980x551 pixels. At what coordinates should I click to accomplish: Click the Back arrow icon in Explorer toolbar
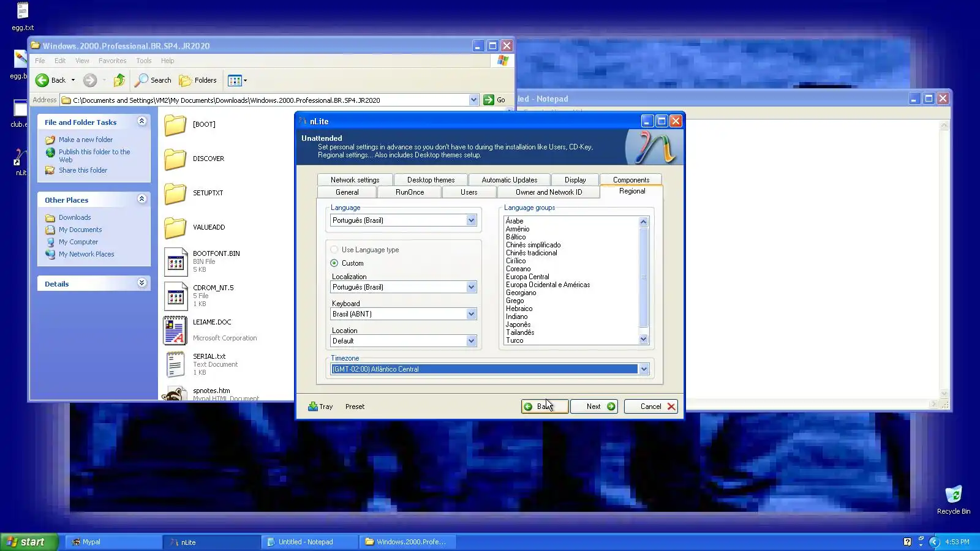coord(42,80)
